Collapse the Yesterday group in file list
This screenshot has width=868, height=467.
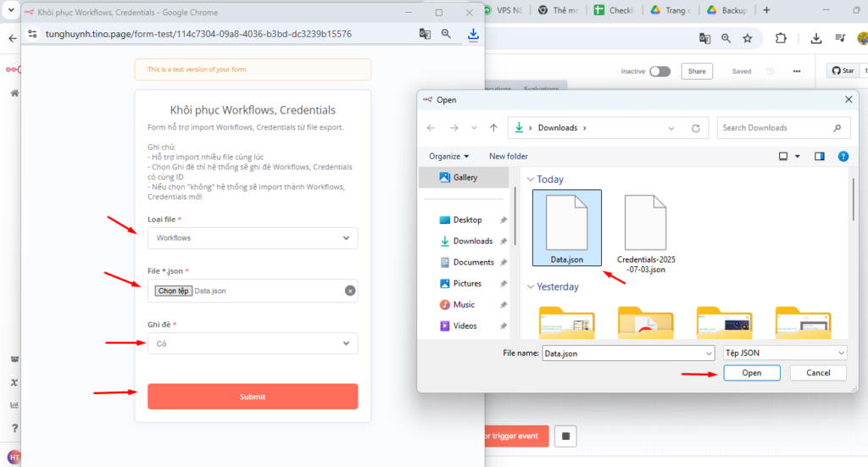[531, 286]
